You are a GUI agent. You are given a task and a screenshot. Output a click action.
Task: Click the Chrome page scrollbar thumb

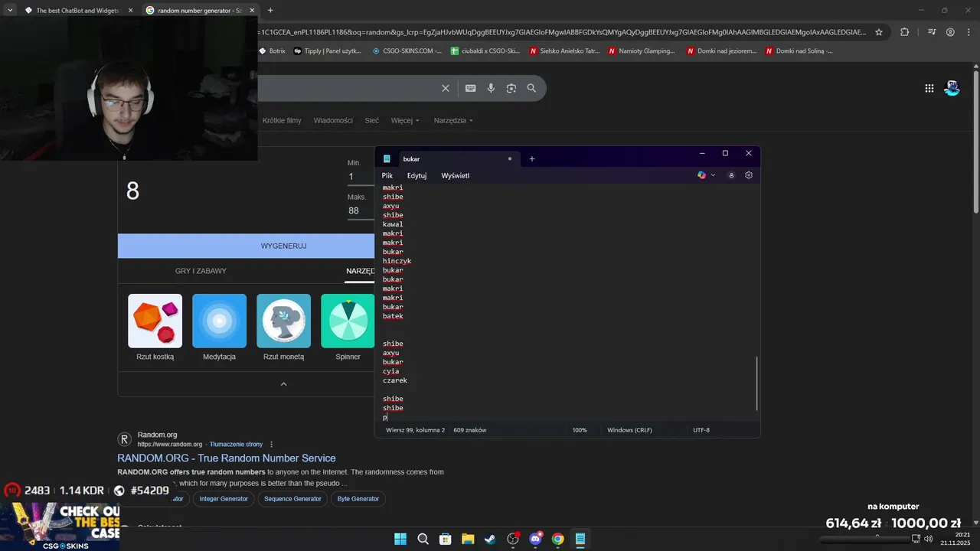pyautogui.click(x=975, y=143)
